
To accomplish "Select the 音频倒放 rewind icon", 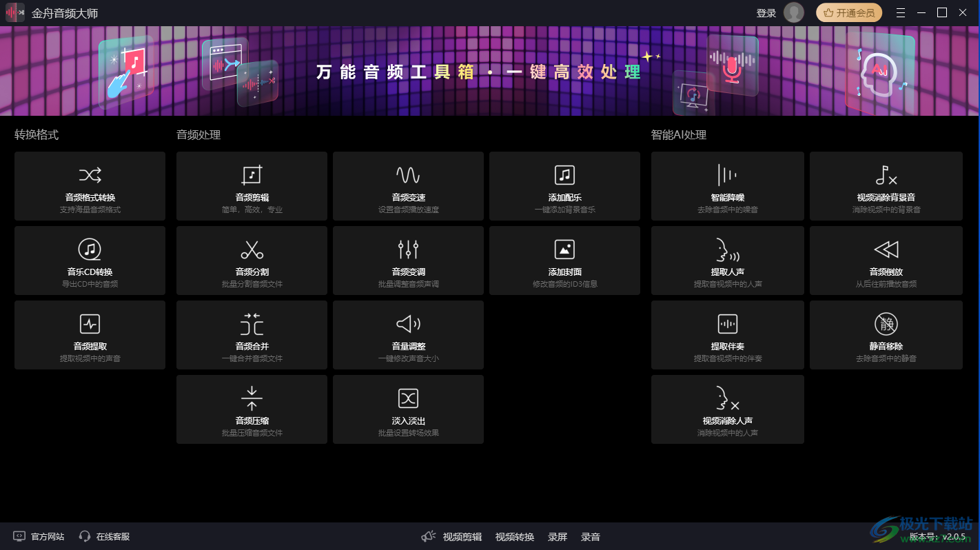I will coord(886,249).
